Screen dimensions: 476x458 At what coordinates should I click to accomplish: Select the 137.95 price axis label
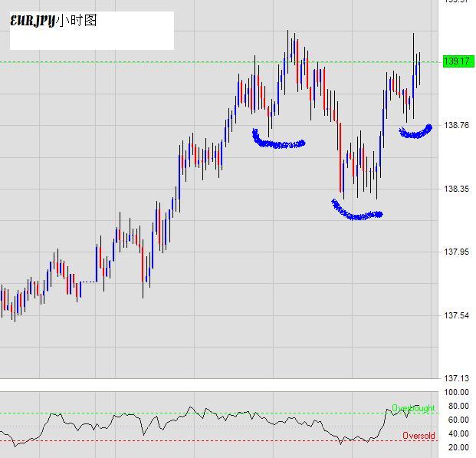click(456, 252)
